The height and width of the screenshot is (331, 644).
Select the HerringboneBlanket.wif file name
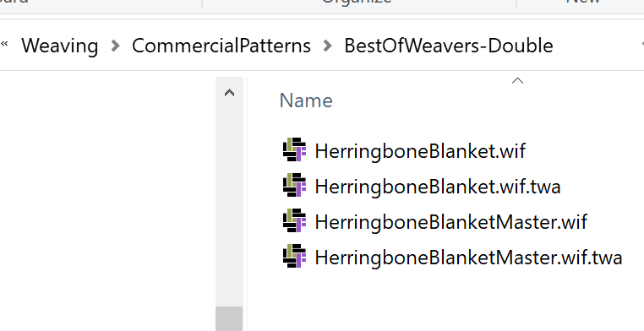(x=420, y=151)
